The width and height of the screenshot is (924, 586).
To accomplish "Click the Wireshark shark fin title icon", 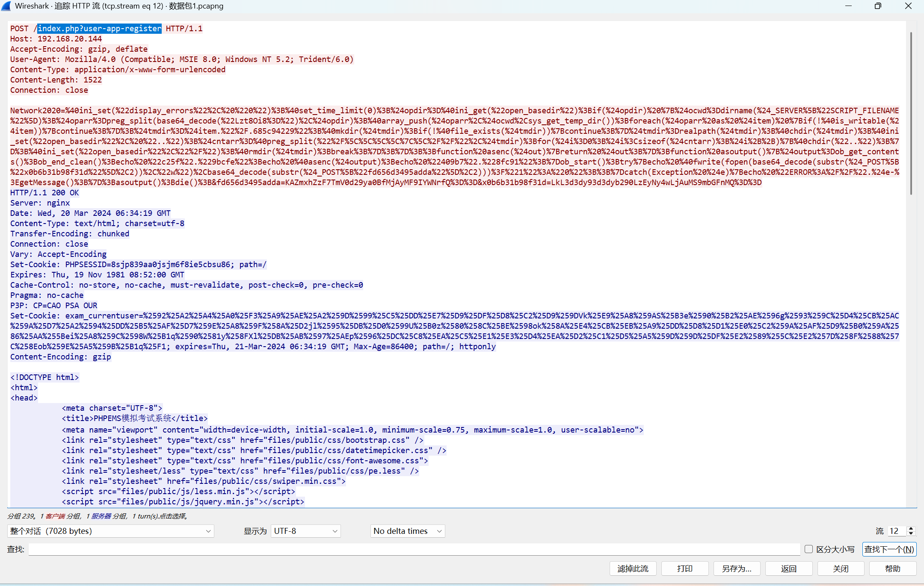I will (x=6, y=6).
